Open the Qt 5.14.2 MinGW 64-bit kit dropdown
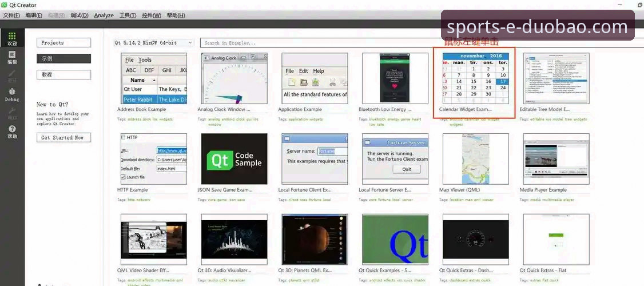Image resolution: width=644 pixels, height=286 pixels. pyautogui.click(x=154, y=43)
